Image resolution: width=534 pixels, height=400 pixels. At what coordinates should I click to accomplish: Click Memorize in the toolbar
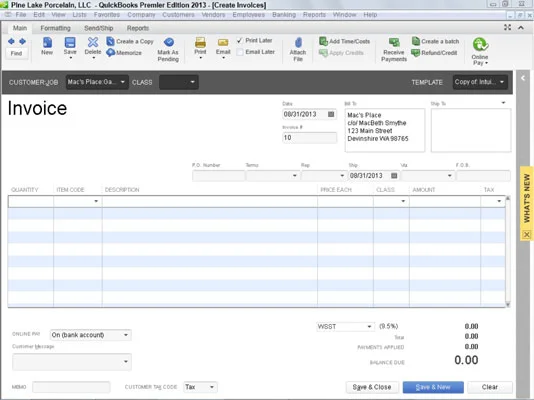tap(124, 53)
